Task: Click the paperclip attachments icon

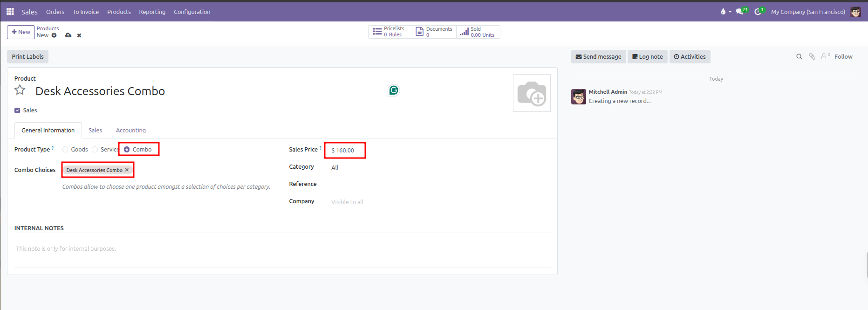Action: [x=812, y=57]
